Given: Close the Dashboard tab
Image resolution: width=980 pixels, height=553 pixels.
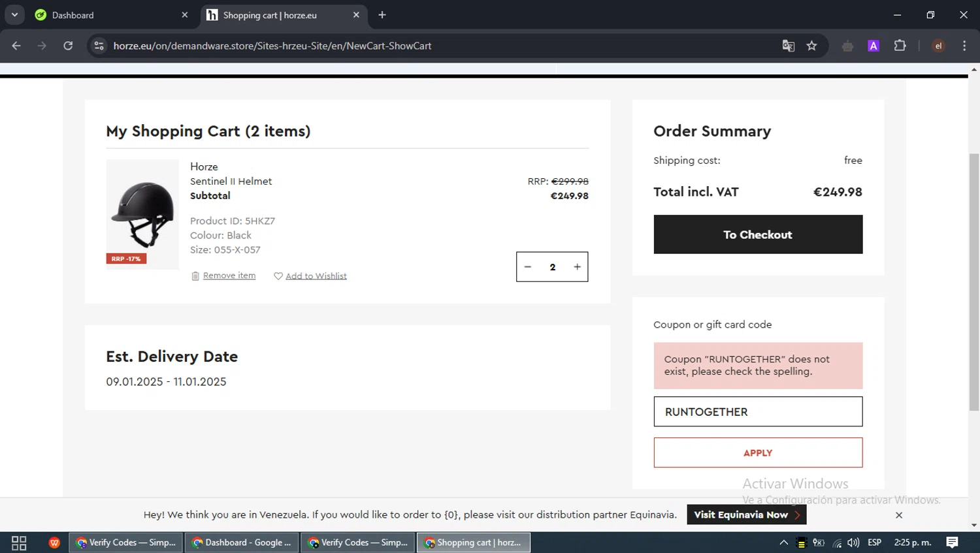Looking at the screenshot, I should coord(184,15).
